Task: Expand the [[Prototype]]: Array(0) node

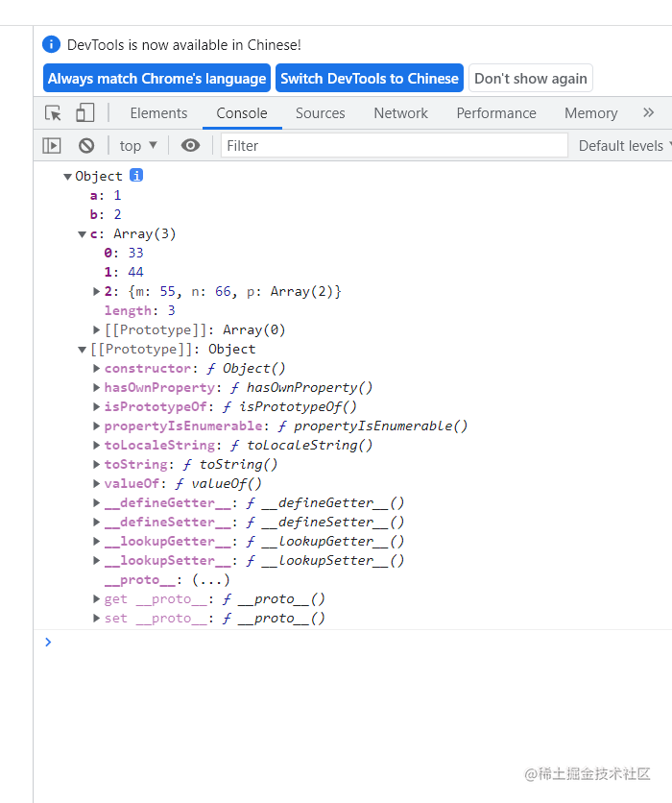Action: (x=96, y=329)
